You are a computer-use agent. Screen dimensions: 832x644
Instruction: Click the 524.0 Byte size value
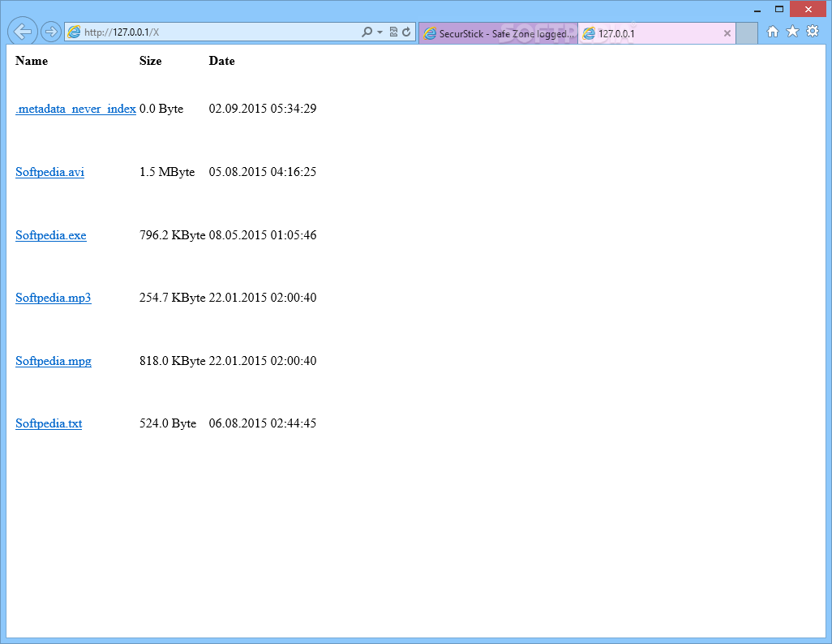click(x=168, y=423)
